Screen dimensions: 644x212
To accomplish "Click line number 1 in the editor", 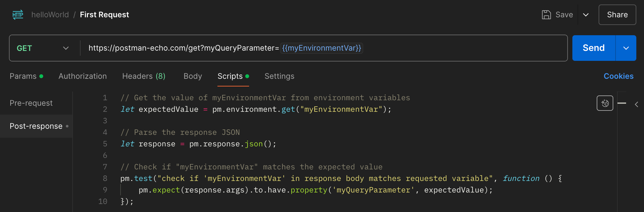I will pos(105,98).
